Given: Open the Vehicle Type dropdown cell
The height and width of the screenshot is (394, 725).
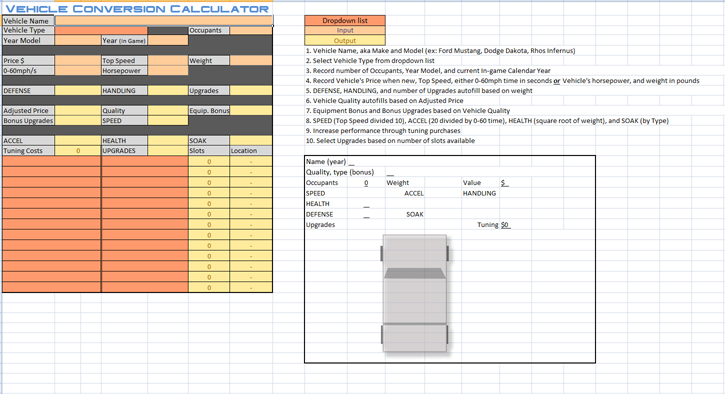Looking at the screenshot, I should (101, 31).
